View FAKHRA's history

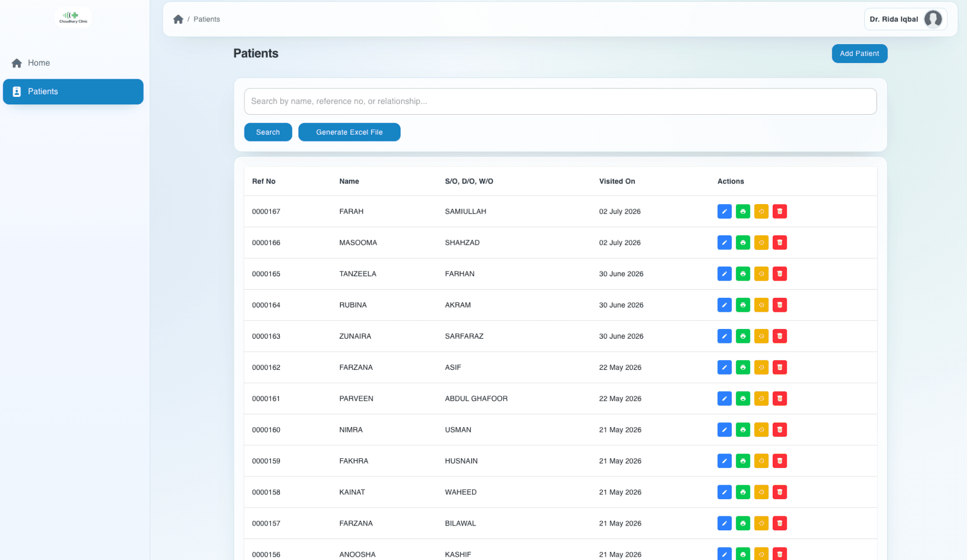pyautogui.click(x=761, y=461)
